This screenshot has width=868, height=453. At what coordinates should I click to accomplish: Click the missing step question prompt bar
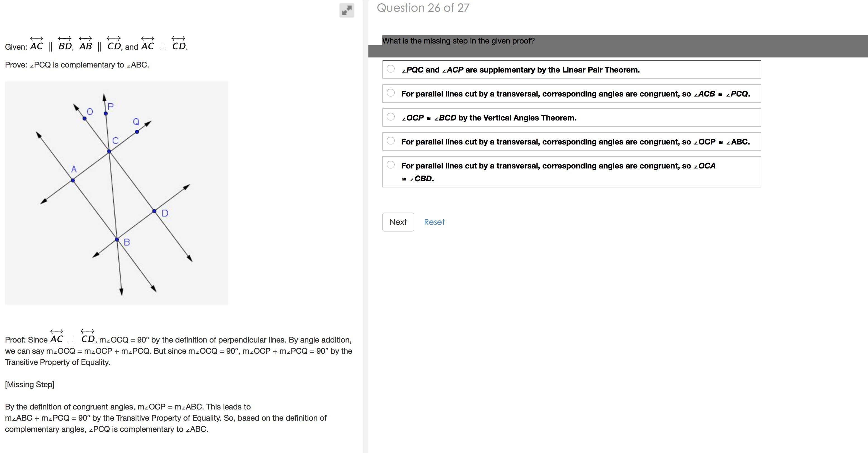click(618, 46)
